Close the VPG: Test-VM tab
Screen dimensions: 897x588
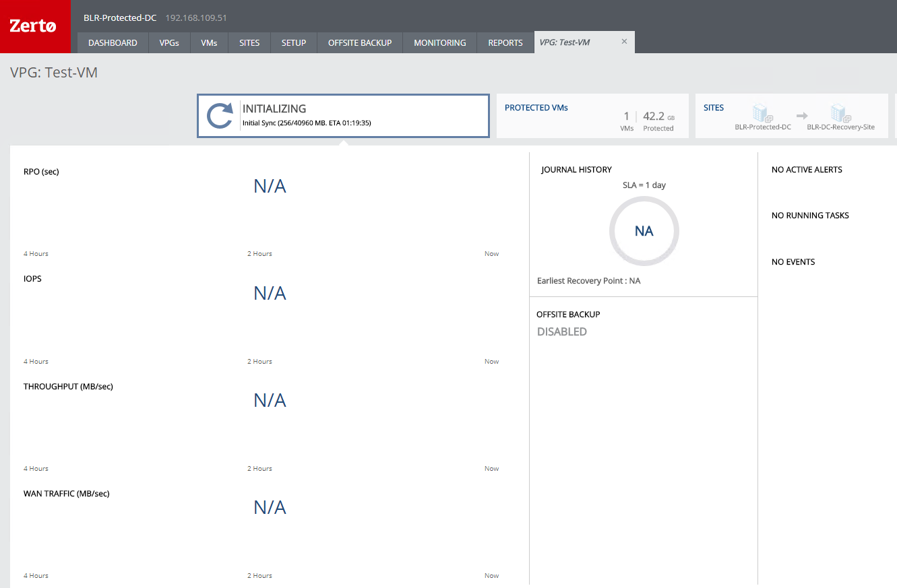[624, 42]
